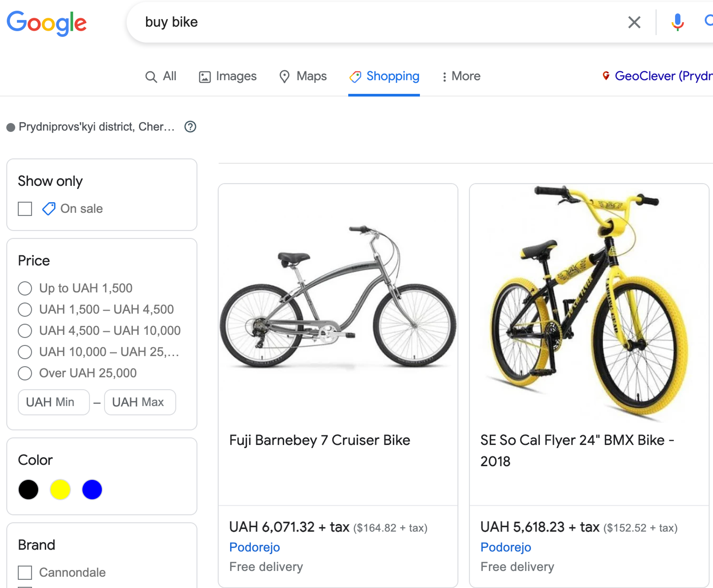
Task: Focus the UAH Min price field
Action: pyautogui.click(x=54, y=402)
